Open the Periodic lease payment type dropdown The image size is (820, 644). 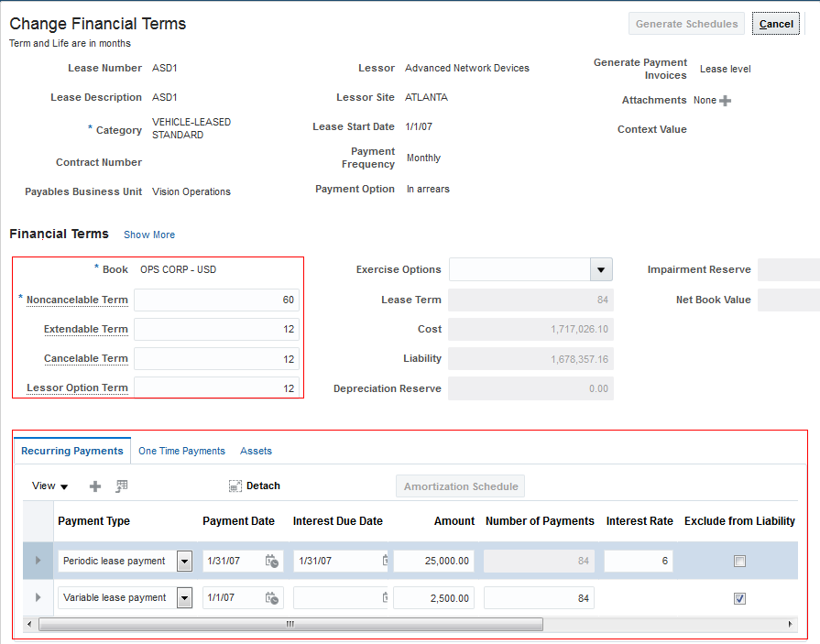pos(184,562)
